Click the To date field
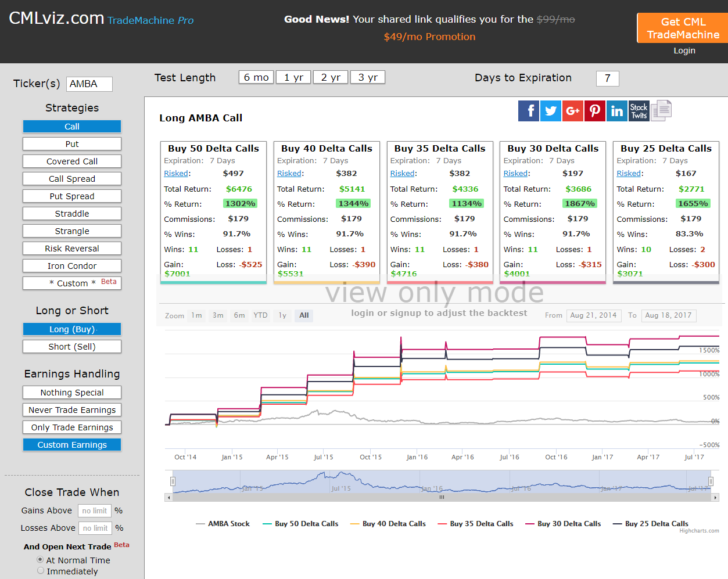Screen dimensions: 728x579 click(669, 315)
